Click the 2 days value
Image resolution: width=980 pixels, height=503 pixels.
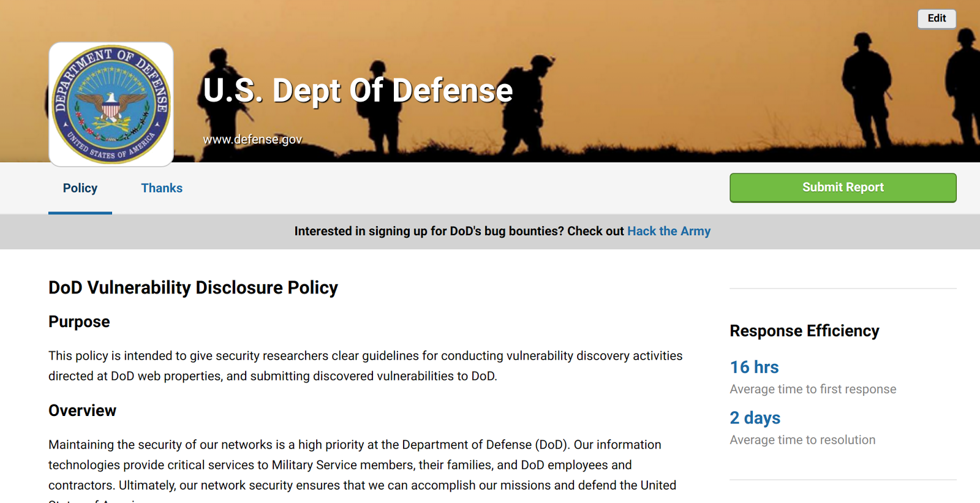755,418
